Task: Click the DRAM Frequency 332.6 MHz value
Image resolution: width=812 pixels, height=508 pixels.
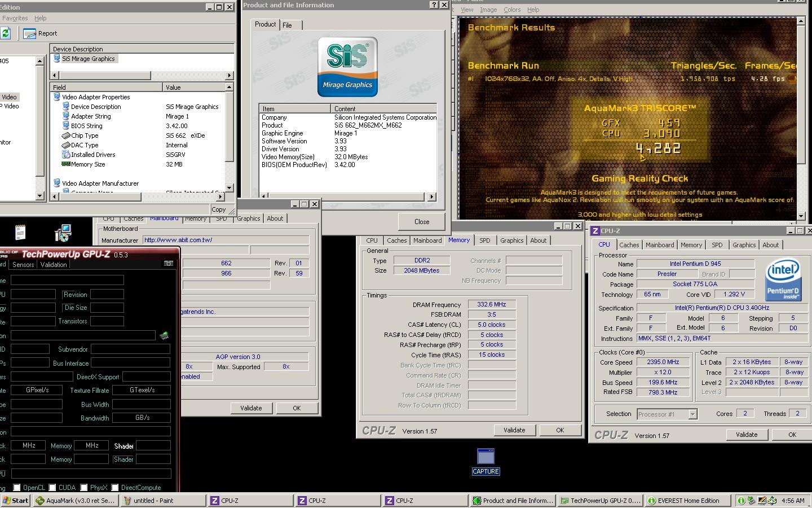Action: click(x=492, y=304)
